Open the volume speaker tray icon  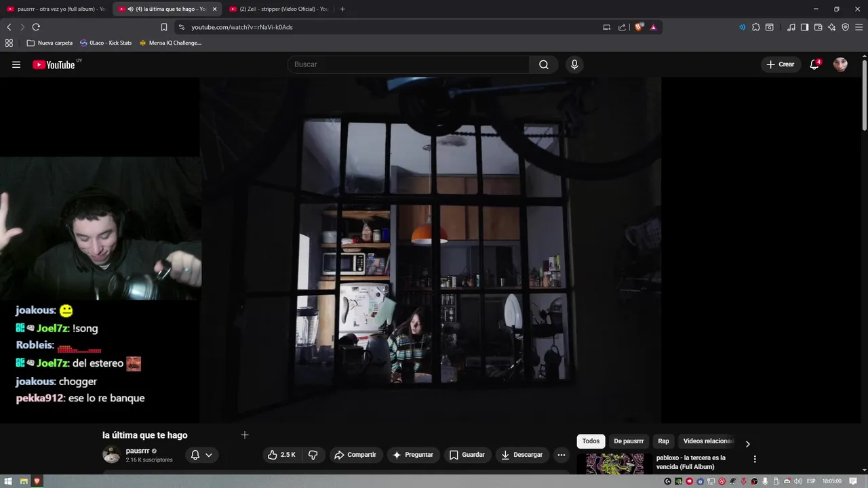coord(797,481)
